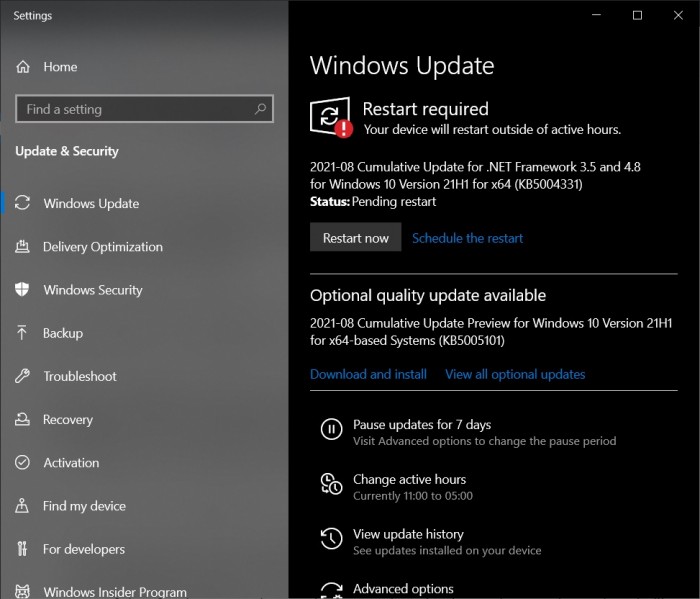Click the KB5005101 preview update description
Viewport: 700px width, 599px height.
pos(491,332)
